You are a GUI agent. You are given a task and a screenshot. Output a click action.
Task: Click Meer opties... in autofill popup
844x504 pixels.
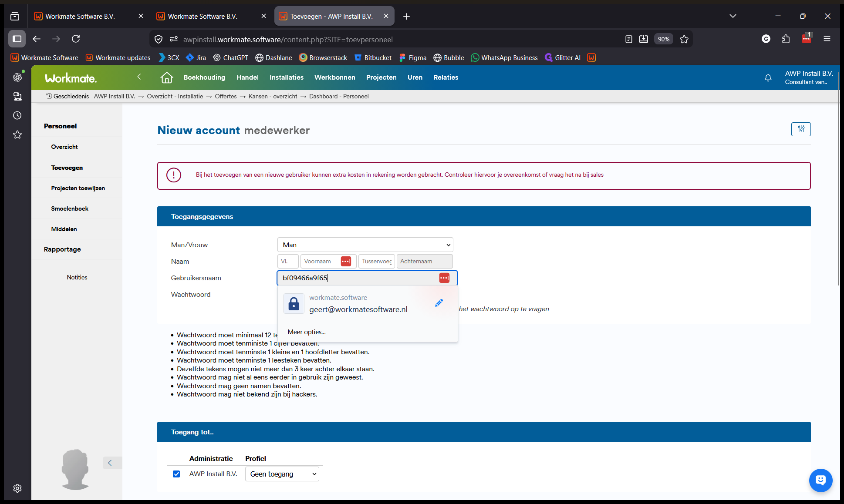pyautogui.click(x=307, y=332)
